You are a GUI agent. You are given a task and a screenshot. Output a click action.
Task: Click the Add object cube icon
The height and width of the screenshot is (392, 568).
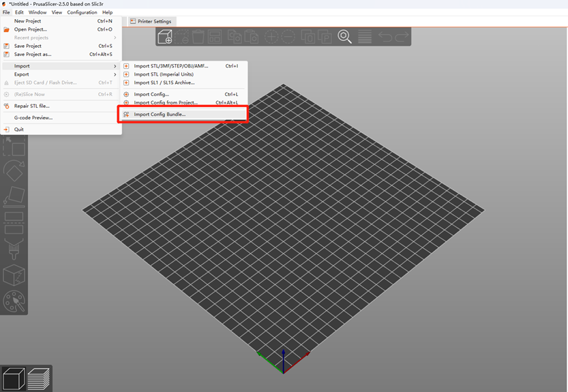click(x=165, y=37)
